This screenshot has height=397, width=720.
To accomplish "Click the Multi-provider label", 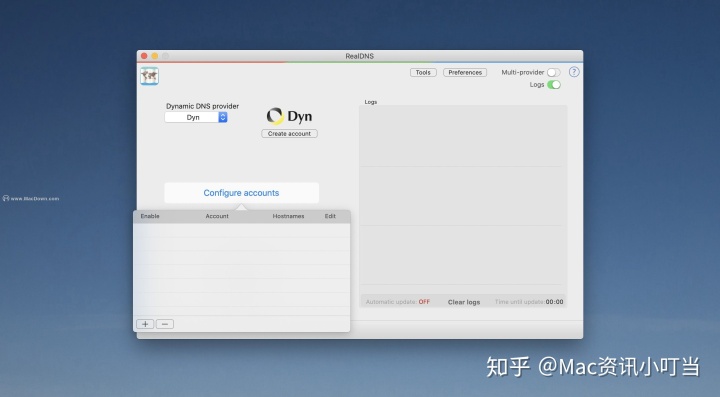I will tap(523, 73).
